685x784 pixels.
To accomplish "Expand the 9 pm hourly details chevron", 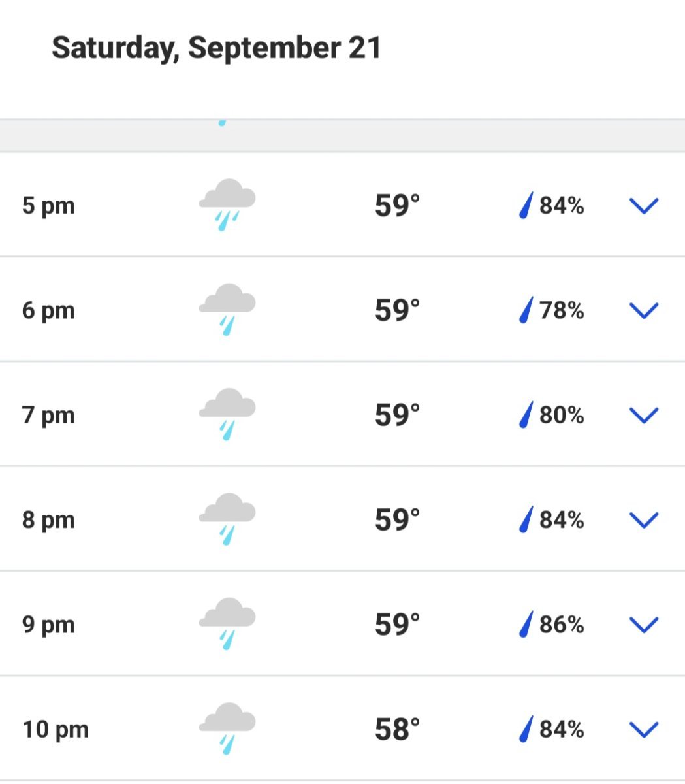I will pos(644,625).
